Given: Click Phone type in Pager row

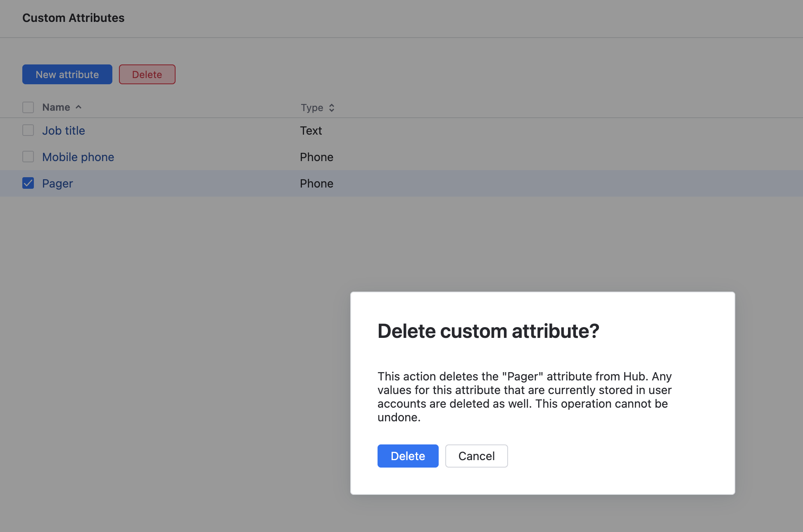Looking at the screenshot, I should coord(316,183).
